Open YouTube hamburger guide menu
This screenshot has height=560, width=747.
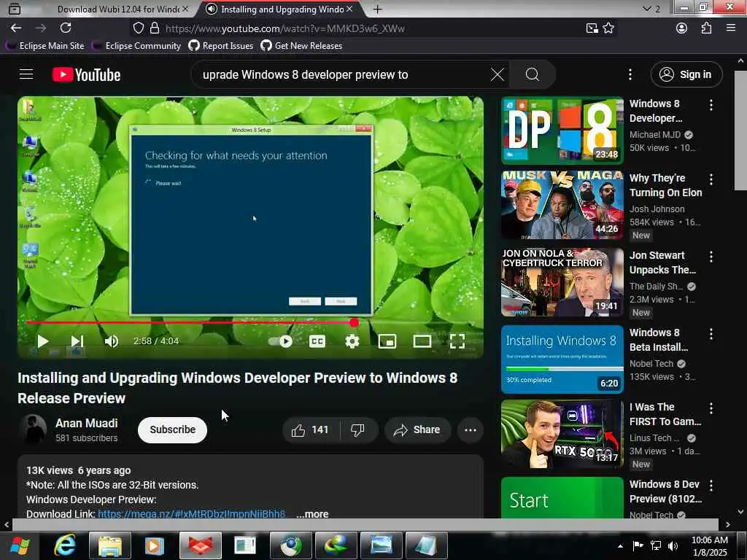(26, 74)
